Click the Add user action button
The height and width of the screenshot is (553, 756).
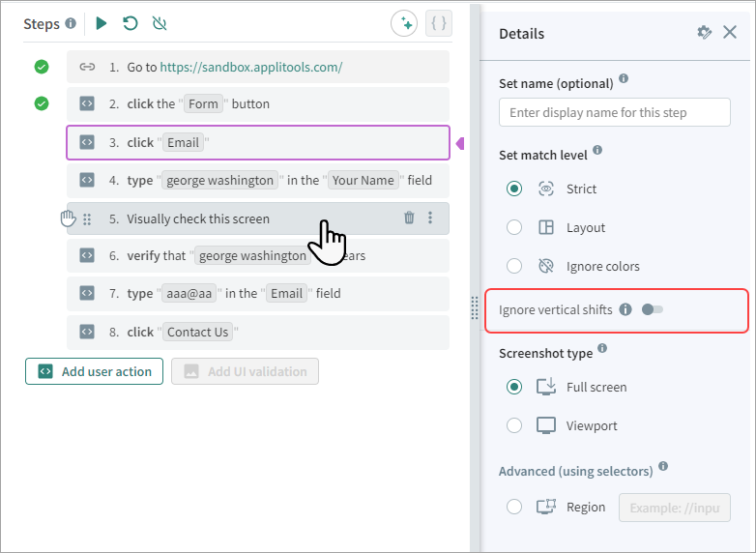[95, 371]
